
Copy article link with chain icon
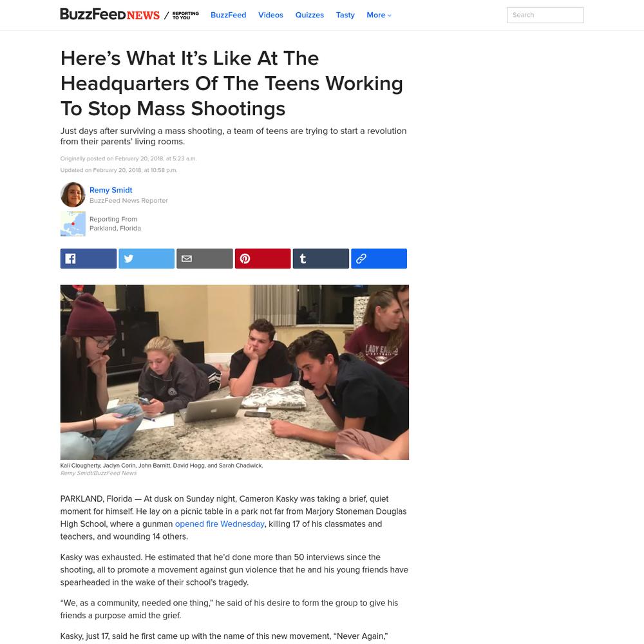[379, 258]
